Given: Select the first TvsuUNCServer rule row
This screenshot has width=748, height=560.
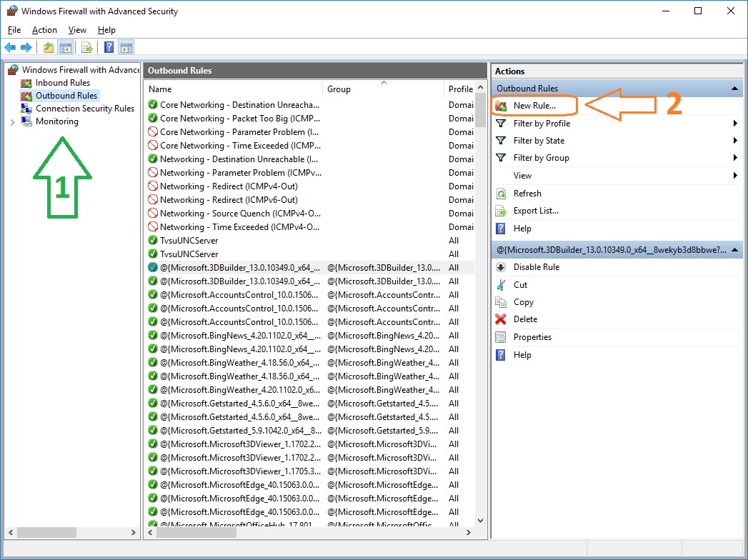Looking at the screenshot, I should tap(309, 241).
